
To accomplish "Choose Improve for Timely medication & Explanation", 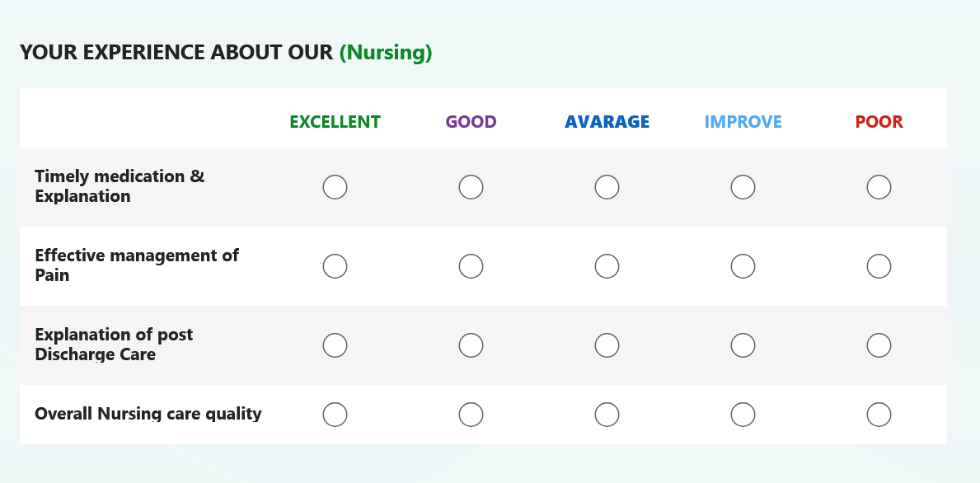I will point(743,187).
